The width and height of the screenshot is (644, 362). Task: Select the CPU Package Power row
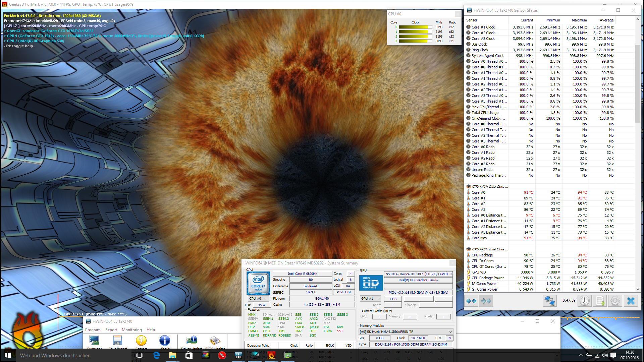pos(540,278)
